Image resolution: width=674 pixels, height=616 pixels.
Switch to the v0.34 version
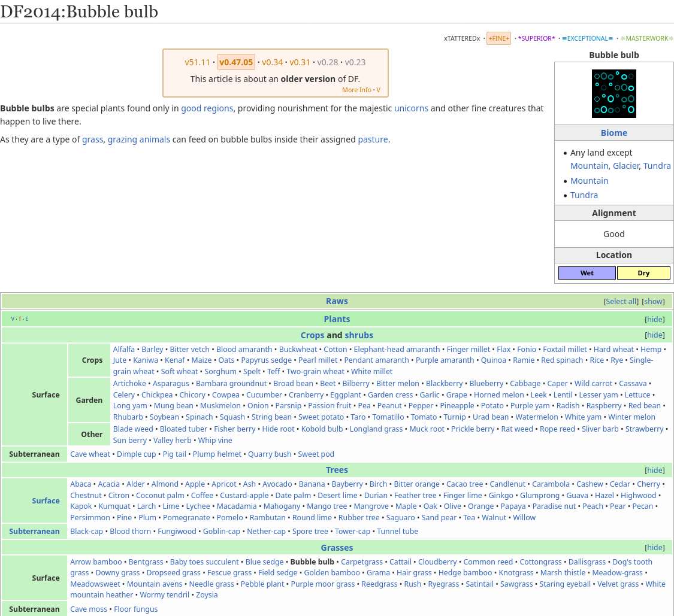(273, 62)
